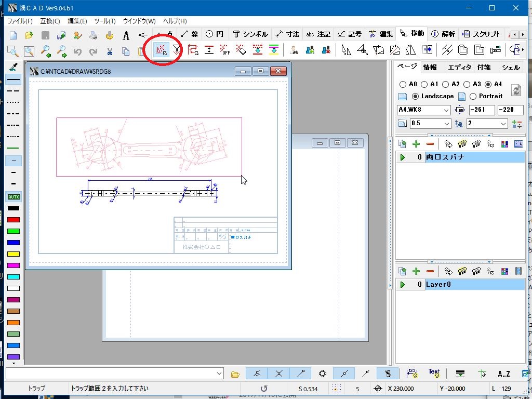Add a new layer with the plus icon
The height and width of the screenshot is (399, 532).
[416, 271]
